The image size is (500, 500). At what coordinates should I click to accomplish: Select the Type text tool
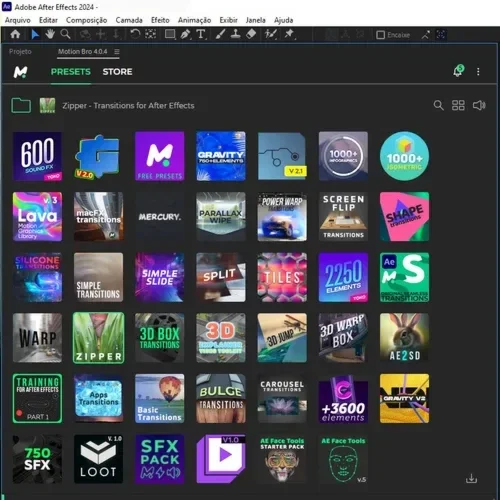click(x=201, y=34)
